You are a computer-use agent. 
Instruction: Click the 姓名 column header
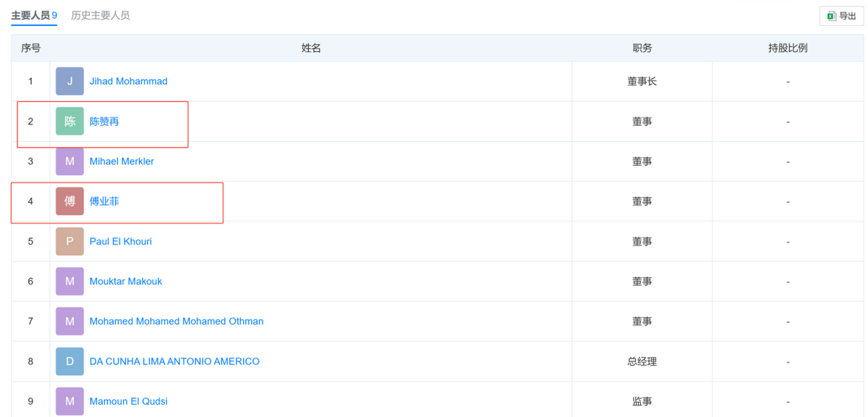(x=311, y=48)
